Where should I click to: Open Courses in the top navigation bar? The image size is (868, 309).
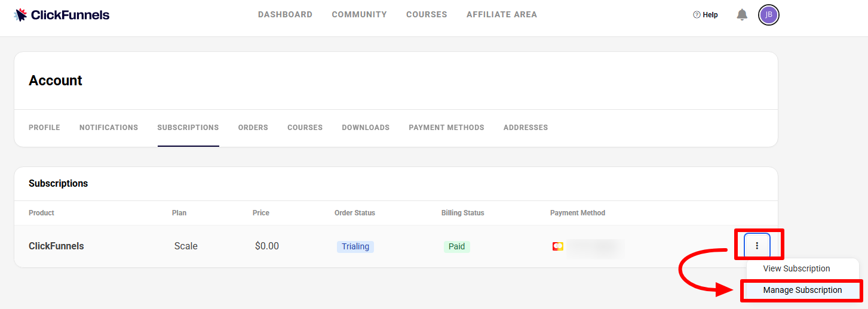tap(427, 15)
